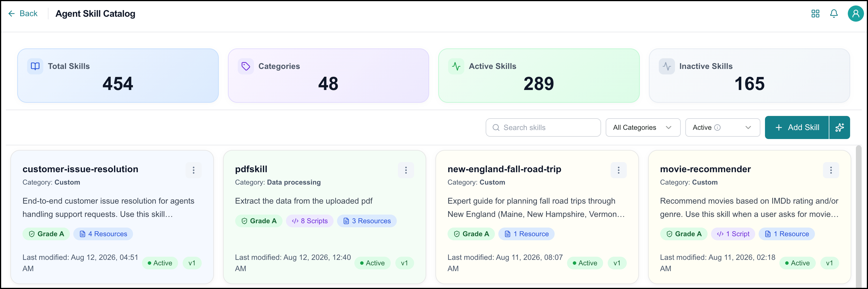
Task: Select the Inactive Skills stat card
Action: click(x=749, y=76)
